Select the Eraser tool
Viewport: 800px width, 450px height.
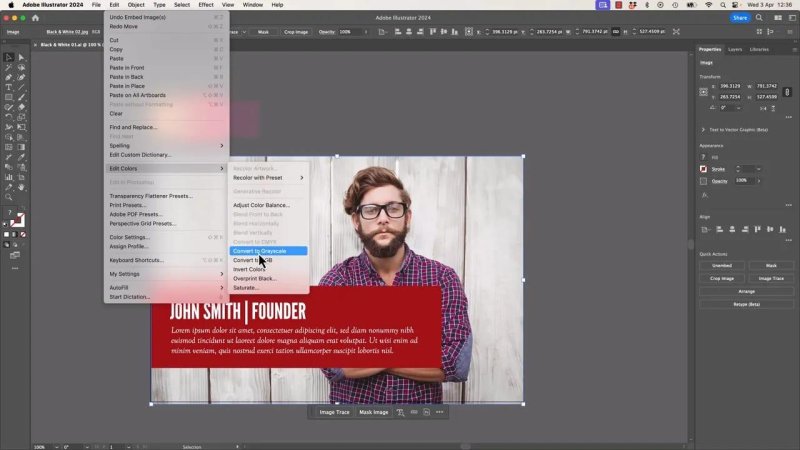coord(21,107)
